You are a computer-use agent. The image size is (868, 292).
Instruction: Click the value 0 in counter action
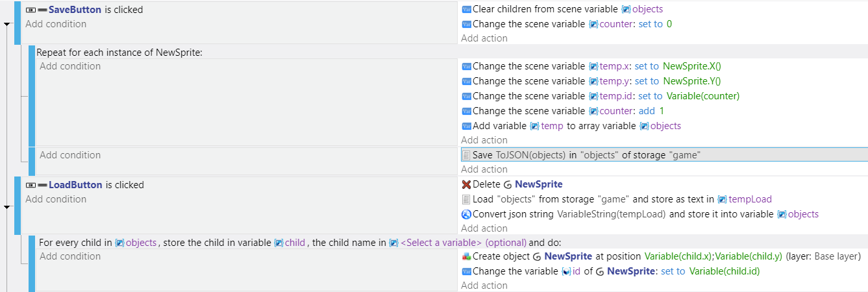pyautogui.click(x=669, y=24)
